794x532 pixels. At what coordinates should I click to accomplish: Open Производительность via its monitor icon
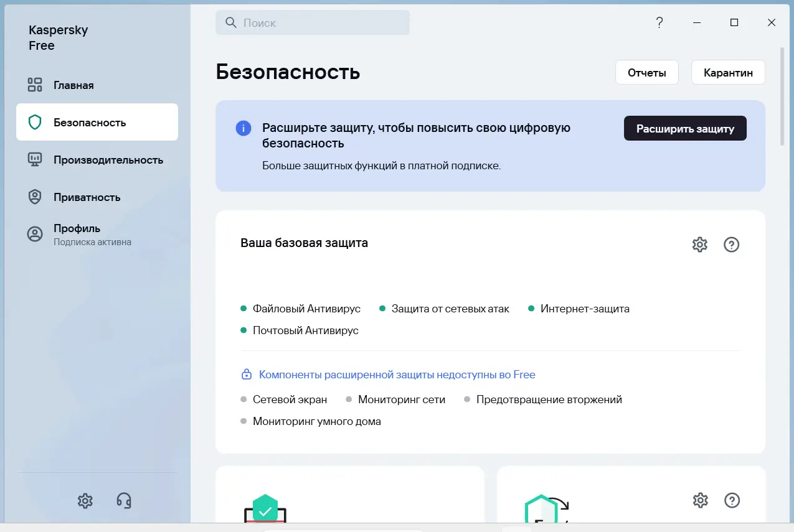[34, 160]
